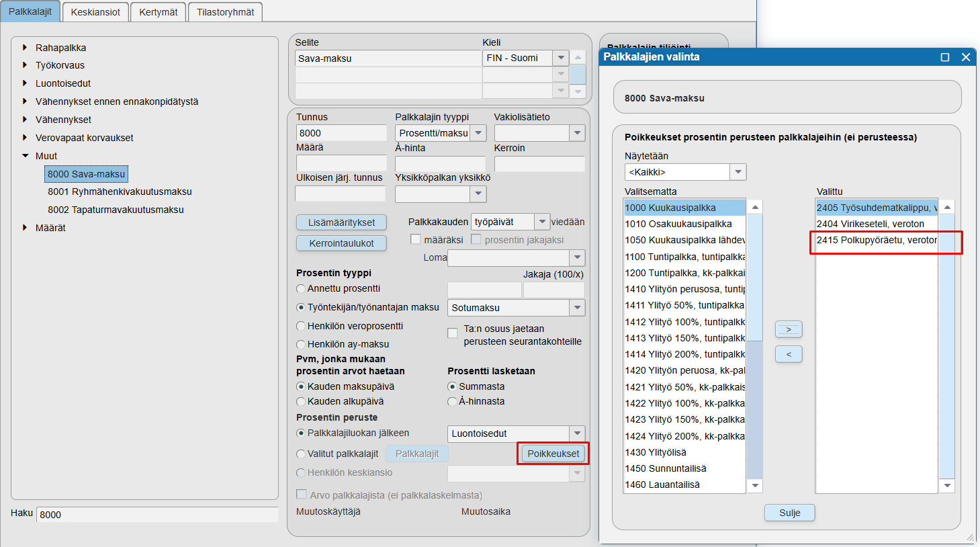Click Valitsematta list scroll down arrow
Image resolution: width=980 pixels, height=547 pixels.
(x=755, y=485)
